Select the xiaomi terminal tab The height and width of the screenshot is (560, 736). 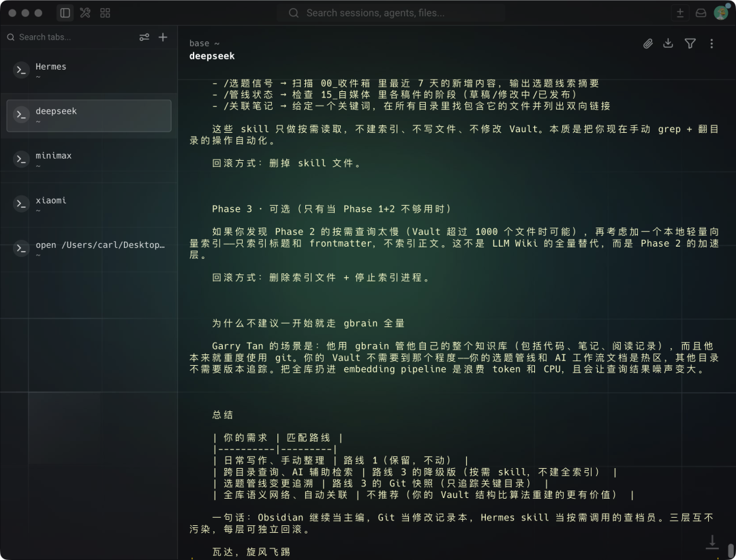point(89,204)
